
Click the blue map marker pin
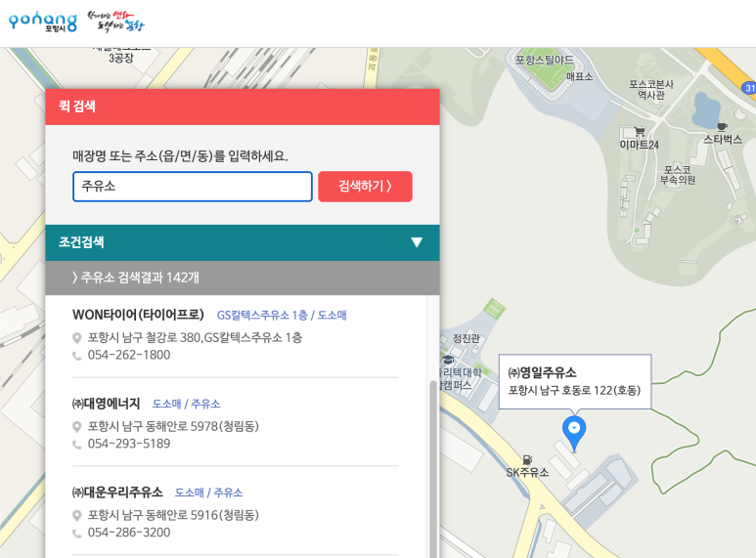pos(574,434)
